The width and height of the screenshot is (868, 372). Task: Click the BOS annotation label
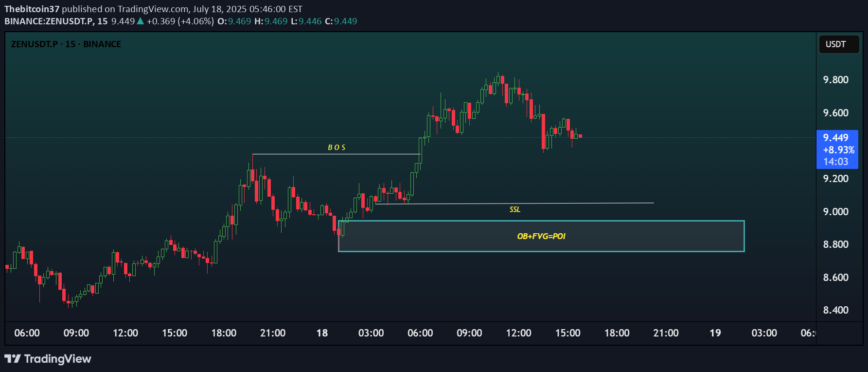click(337, 148)
